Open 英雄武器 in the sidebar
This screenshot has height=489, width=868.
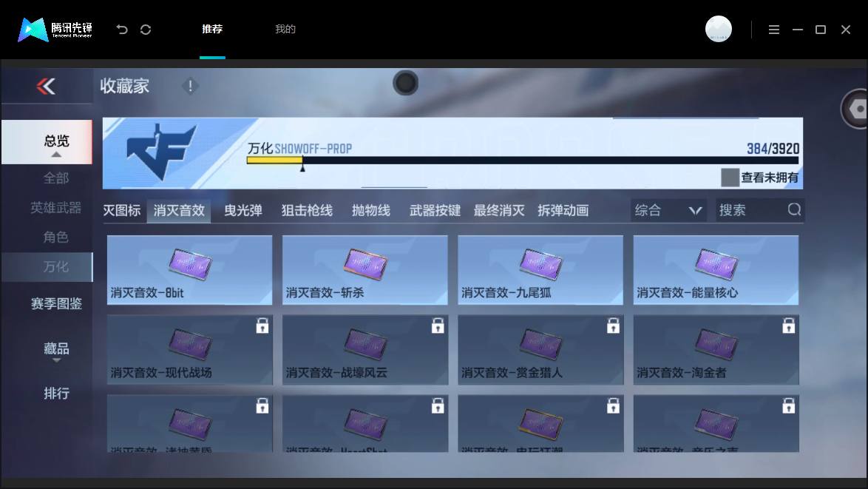56,208
